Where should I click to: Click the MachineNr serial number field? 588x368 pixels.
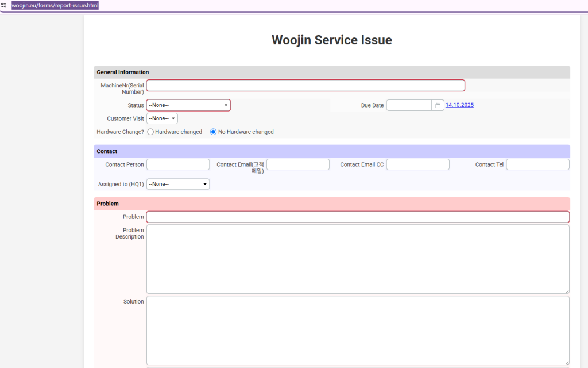(x=305, y=86)
